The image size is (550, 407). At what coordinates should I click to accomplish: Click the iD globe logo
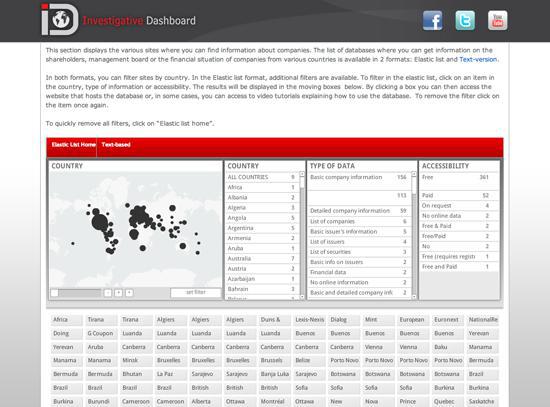pyautogui.click(x=60, y=20)
